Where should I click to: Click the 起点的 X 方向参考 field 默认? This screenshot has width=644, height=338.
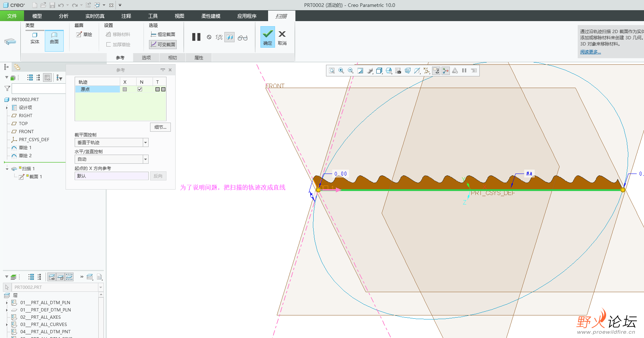point(111,176)
